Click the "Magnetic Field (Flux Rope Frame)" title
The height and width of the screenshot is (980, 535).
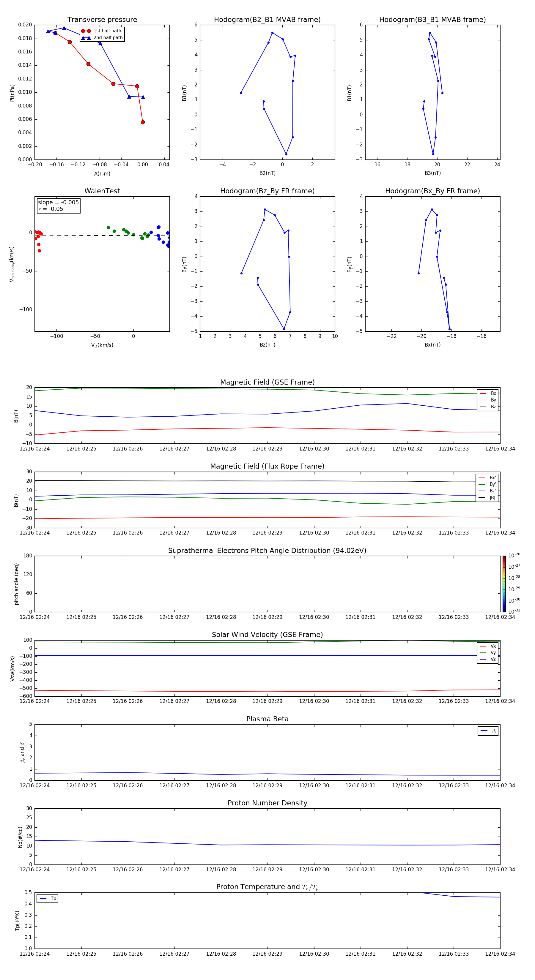coord(267,467)
